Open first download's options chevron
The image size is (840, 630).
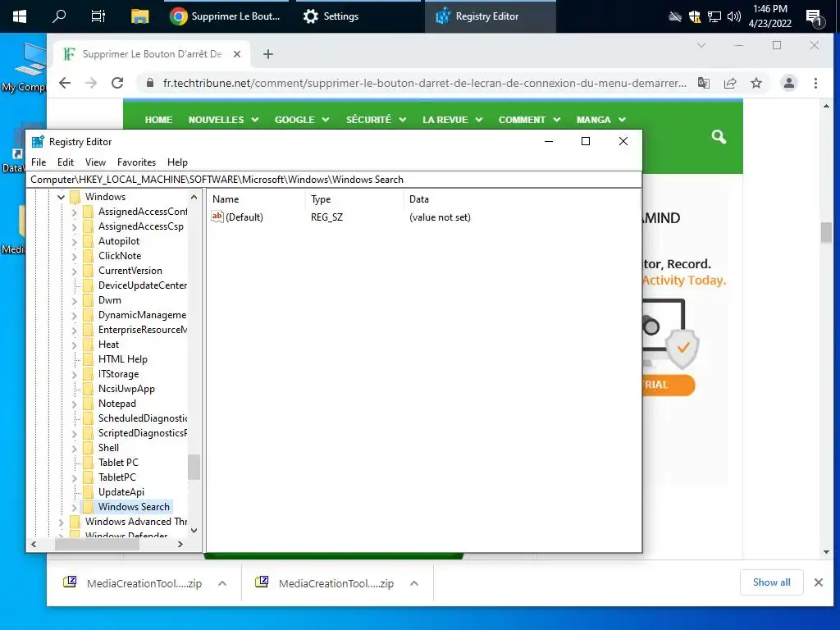tap(222, 583)
